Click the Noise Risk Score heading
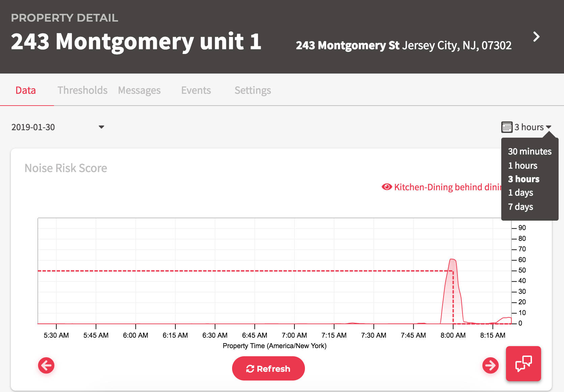The height and width of the screenshot is (392, 564). 66,168
